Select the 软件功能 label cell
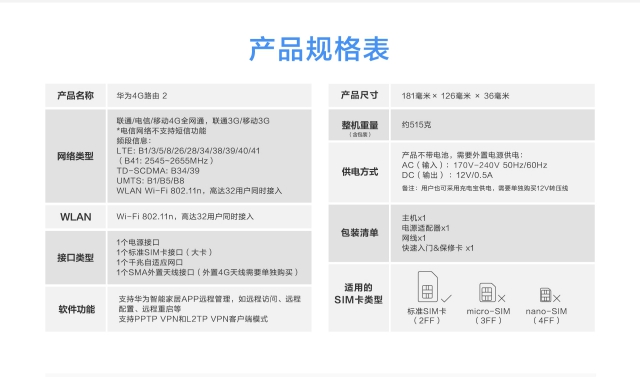Viewport: 640px width, 377px height. 76,309
